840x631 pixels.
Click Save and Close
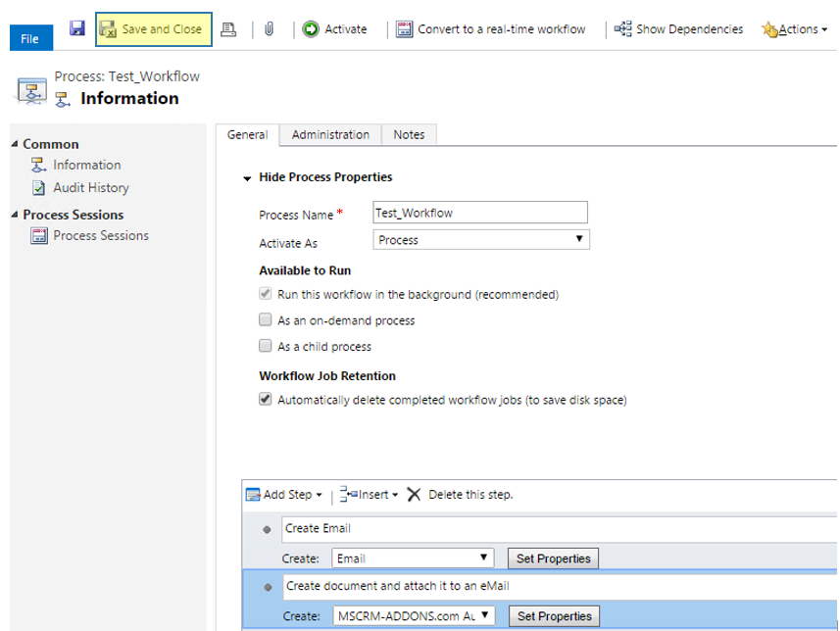(153, 29)
